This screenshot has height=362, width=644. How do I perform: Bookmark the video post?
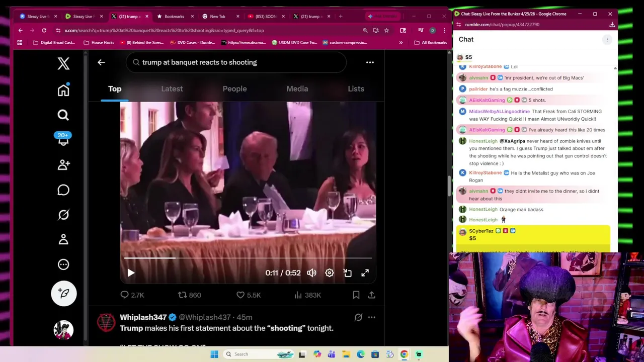pyautogui.click(x=356, y=295)
